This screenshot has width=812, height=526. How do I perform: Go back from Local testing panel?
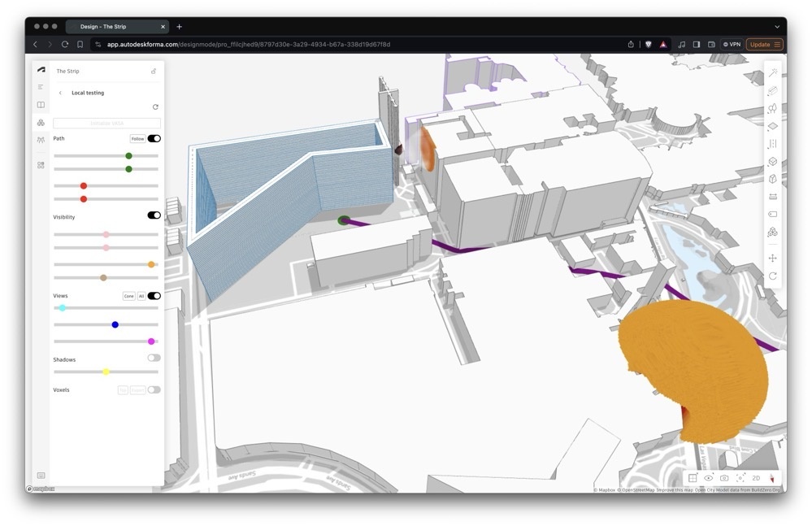point(60,93)
